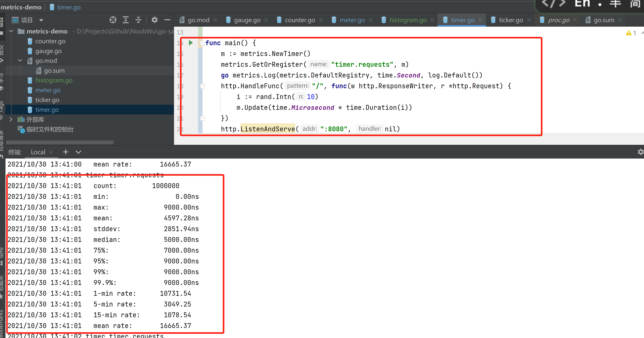Run main function via green gutter arrow
Viewport: 644px width, 338px height.
coord(191,43)
